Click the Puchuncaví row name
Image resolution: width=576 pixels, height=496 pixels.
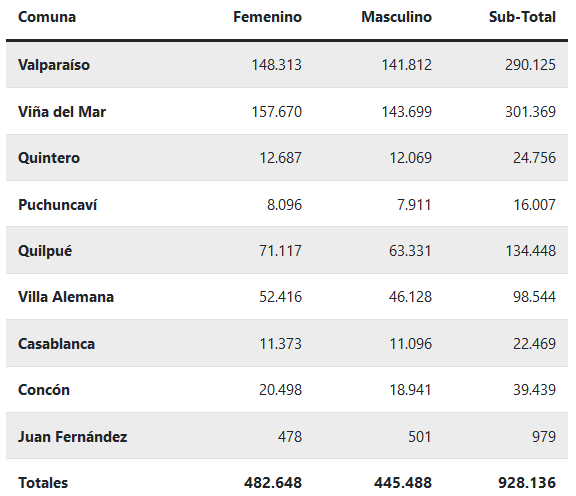(x=57, y=205)
